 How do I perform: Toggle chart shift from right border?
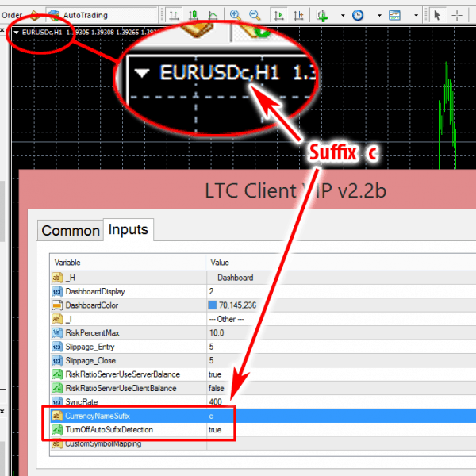pos(298,15)
